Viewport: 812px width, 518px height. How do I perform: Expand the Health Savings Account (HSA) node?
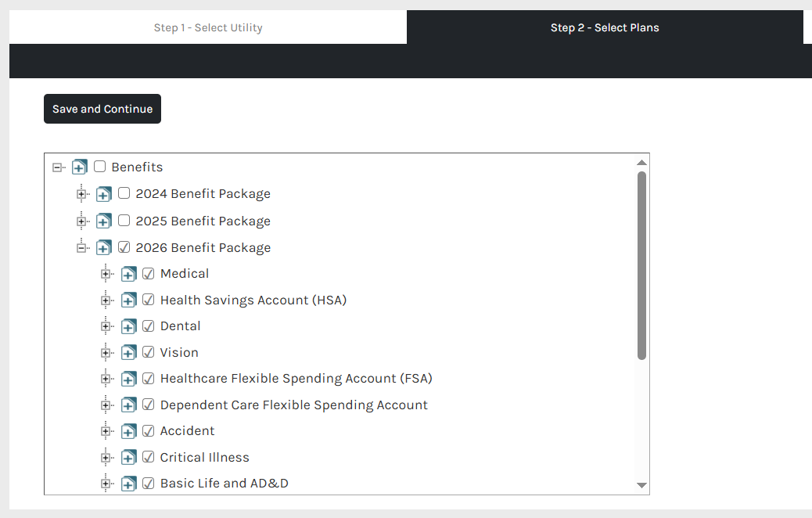(106, 300)
